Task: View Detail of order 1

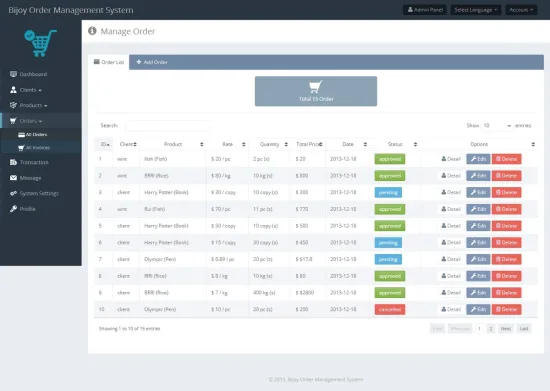Action: [x=451, y=159]
